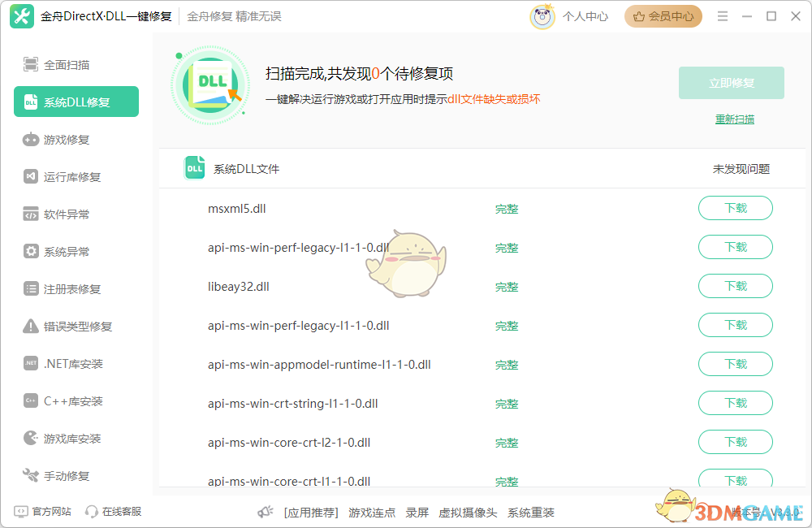Click the app logo wrench icon
The image size is (812, 528).
coord(22,16)
